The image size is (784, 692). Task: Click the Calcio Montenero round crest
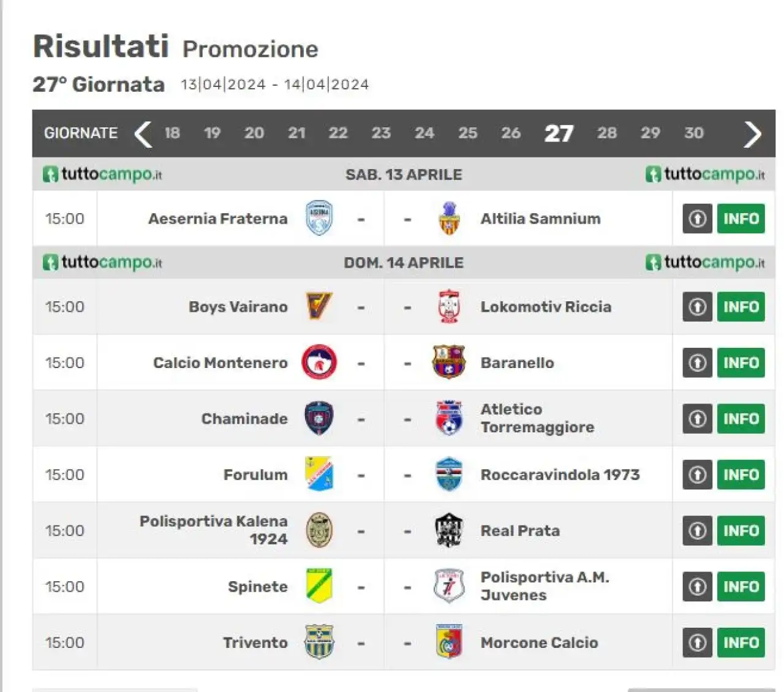click(x=319, y=363)
